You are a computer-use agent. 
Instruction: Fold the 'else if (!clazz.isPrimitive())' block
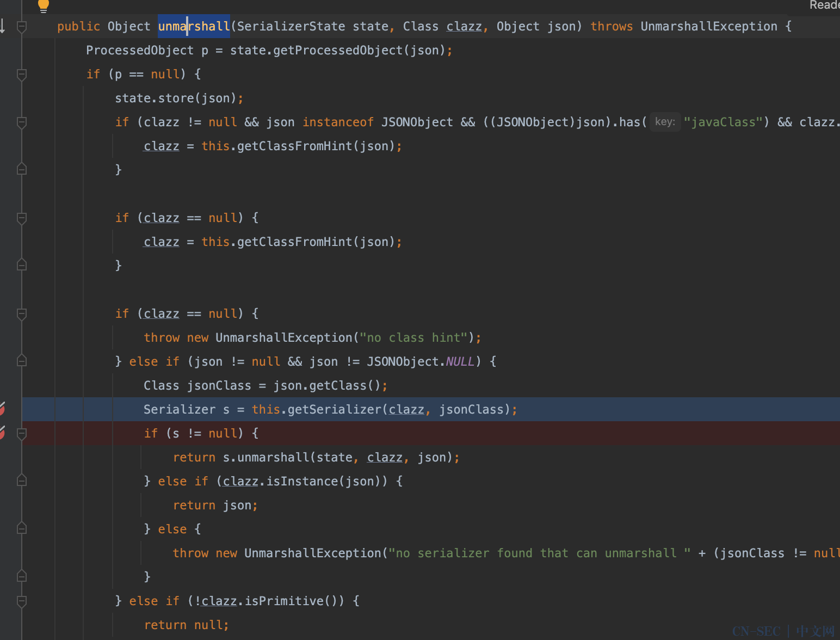tap(22, 601)
